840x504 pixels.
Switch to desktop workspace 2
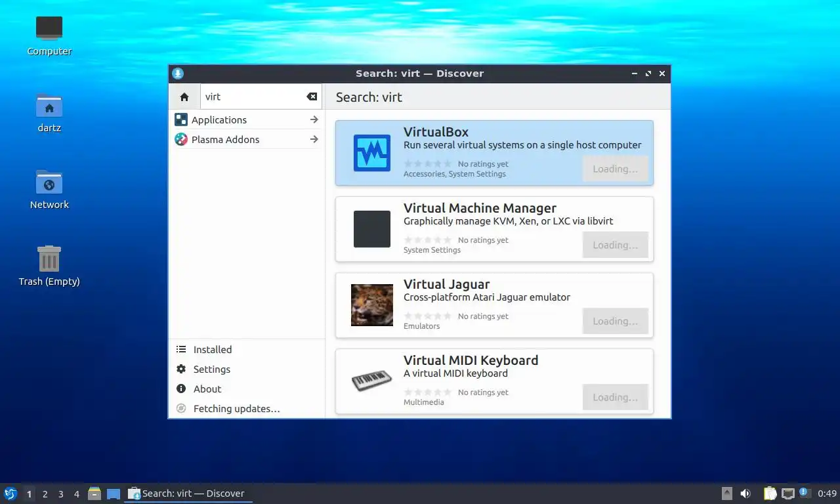[45, 493]
